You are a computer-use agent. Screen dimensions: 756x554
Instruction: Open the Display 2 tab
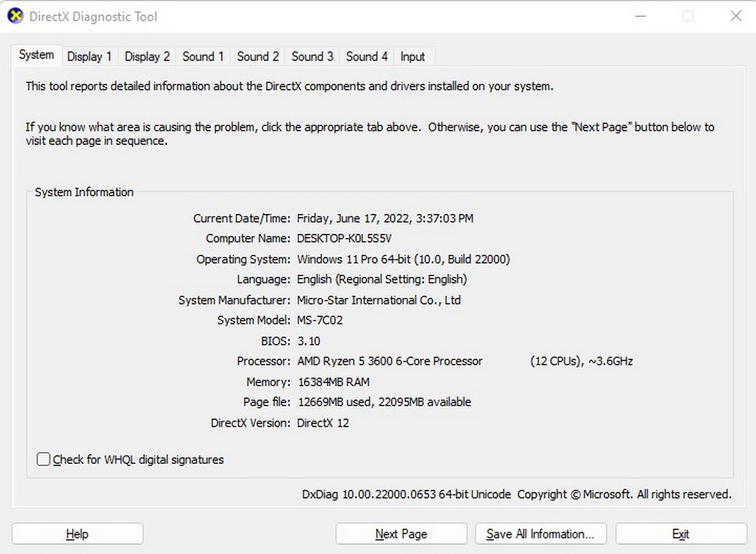(147, 56)
